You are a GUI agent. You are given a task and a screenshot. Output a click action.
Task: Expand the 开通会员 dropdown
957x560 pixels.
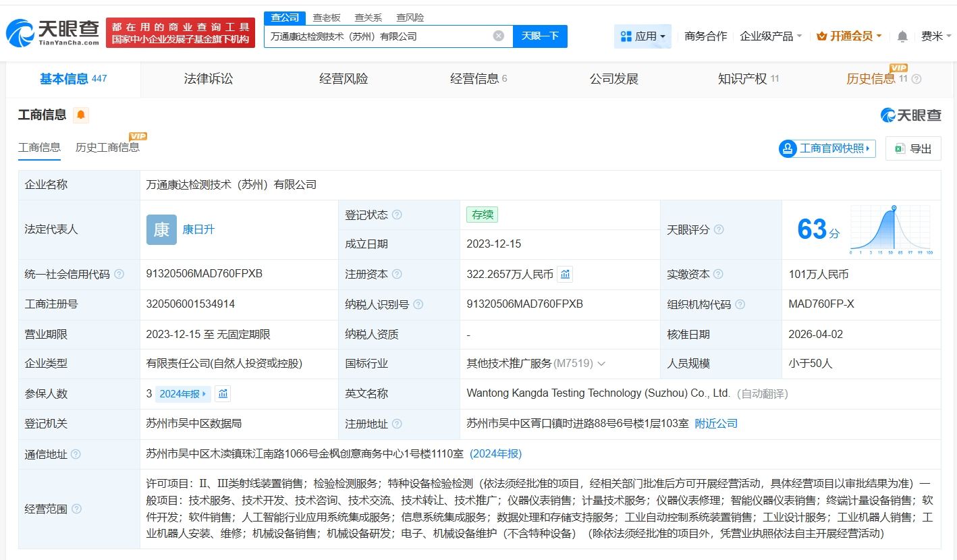(849, 36)
